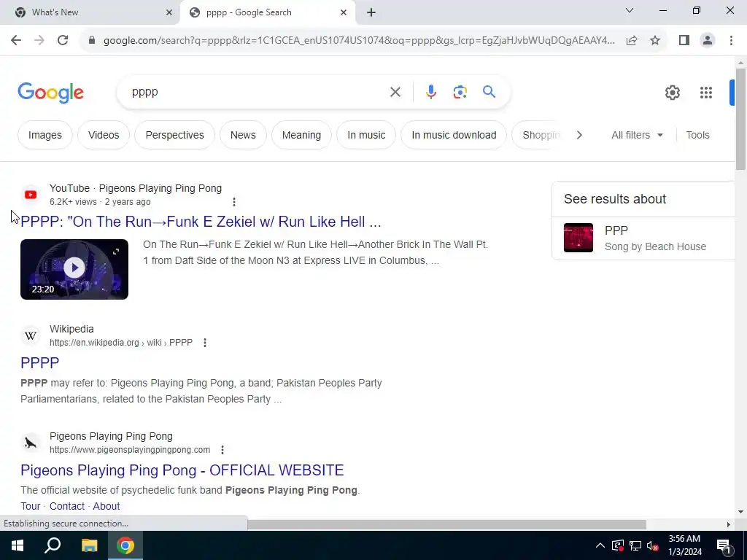Open a new browser tab

371,12
